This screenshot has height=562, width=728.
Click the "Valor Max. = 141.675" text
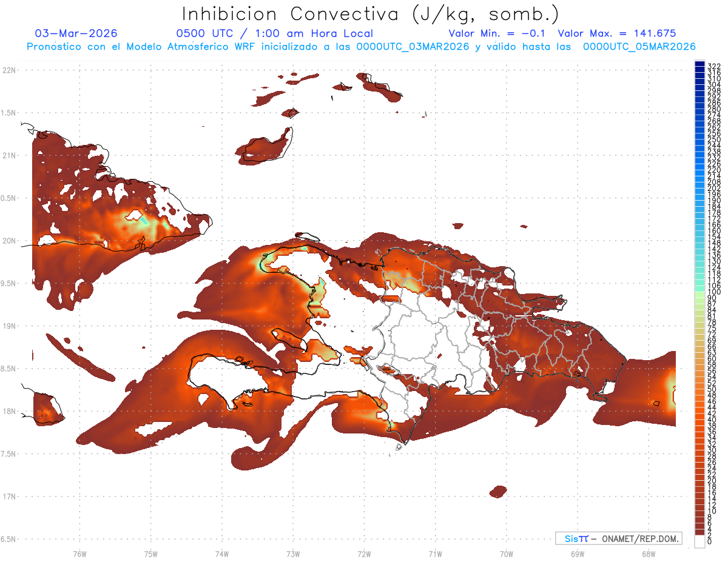[617, 33]
